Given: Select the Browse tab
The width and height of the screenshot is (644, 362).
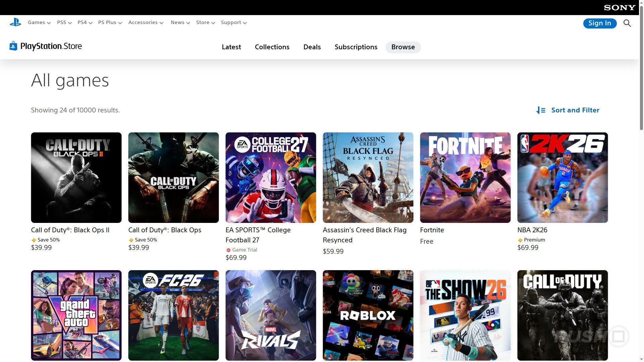Looking at the screenshot, I should pyautogui.click(x=403, y=47).
